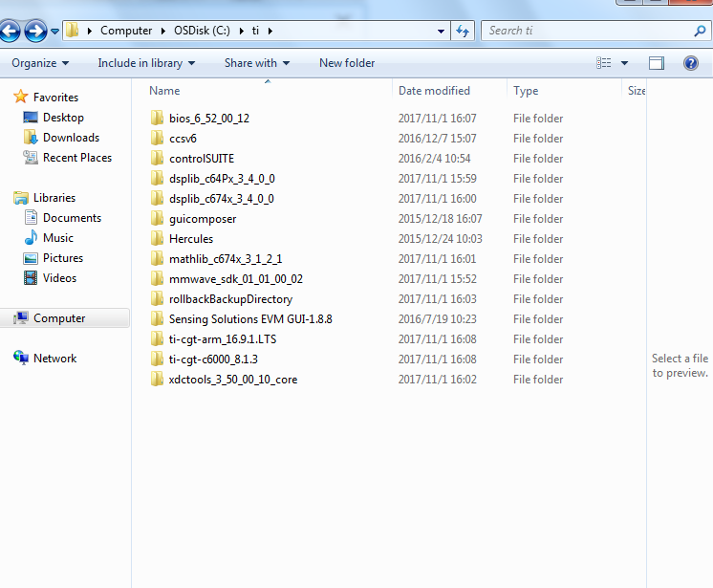Select the mmwave_sdk_01_01_00_02 folder
The height and width of the screenshot is (588, 713).
(x=236, y=279)
